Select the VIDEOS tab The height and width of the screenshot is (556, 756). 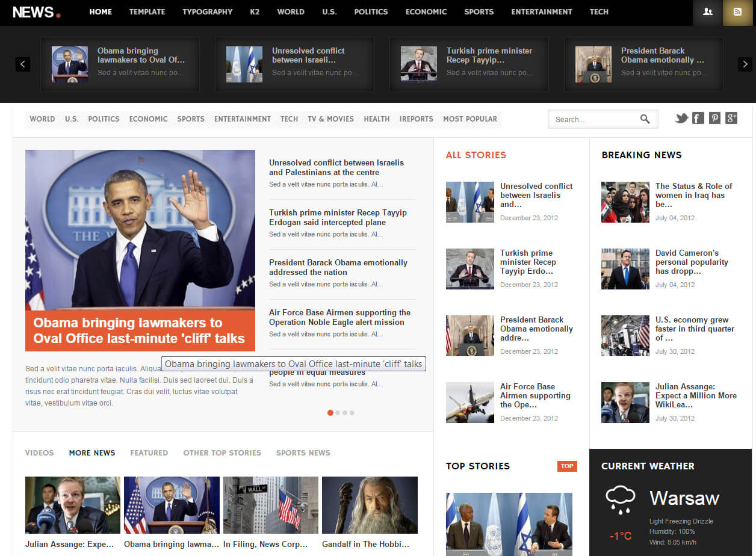tap(39, 453)
